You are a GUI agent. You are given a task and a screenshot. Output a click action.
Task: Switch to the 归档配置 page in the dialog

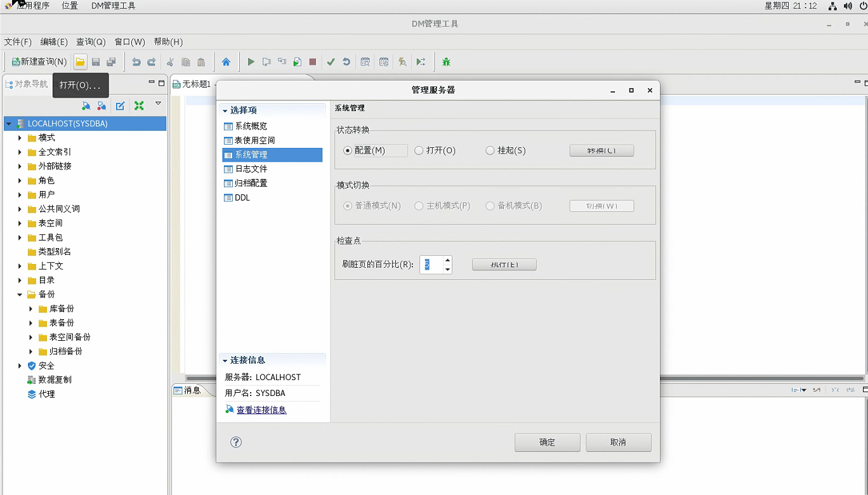(x=250, y=183)
